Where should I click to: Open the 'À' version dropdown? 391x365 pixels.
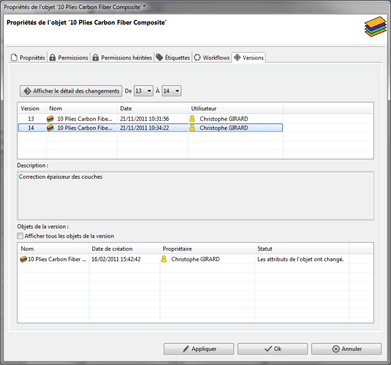point(171,91)
